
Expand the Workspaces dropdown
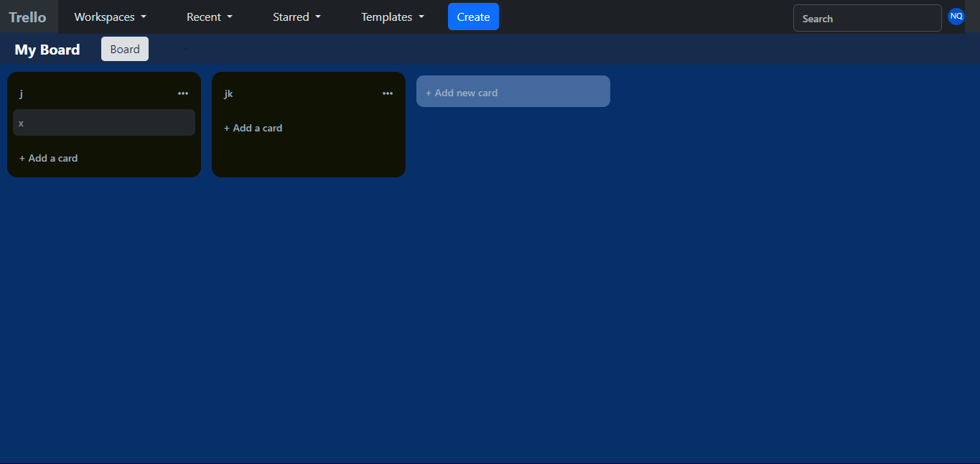pyautogui.click(x=111, y=17)
